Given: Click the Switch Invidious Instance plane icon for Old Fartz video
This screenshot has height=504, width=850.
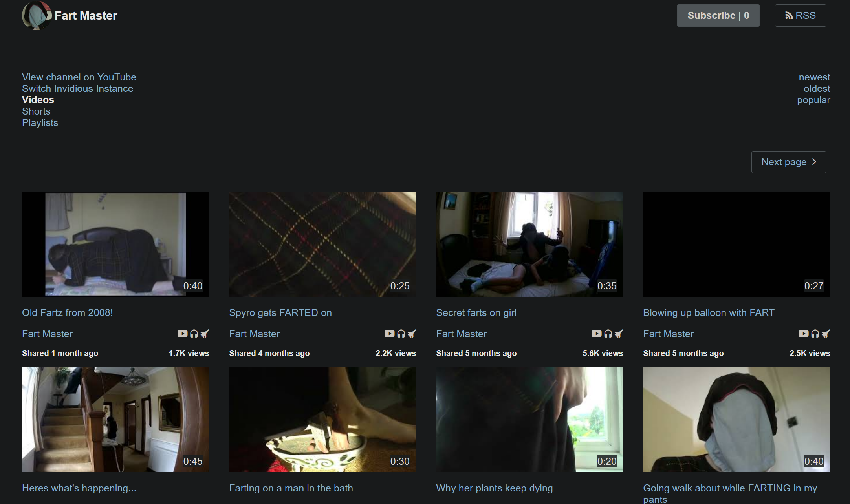Looking at the screenshot, I should pyautogui.click(x=205, y=334).
